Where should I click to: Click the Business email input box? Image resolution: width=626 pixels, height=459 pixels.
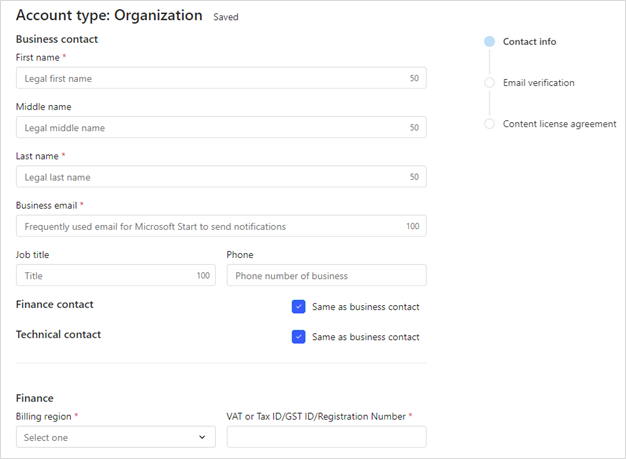pos(210,227)
